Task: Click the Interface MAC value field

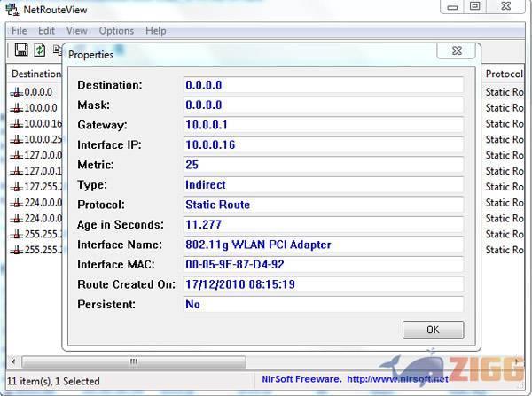Action: [x=323, y=264]
